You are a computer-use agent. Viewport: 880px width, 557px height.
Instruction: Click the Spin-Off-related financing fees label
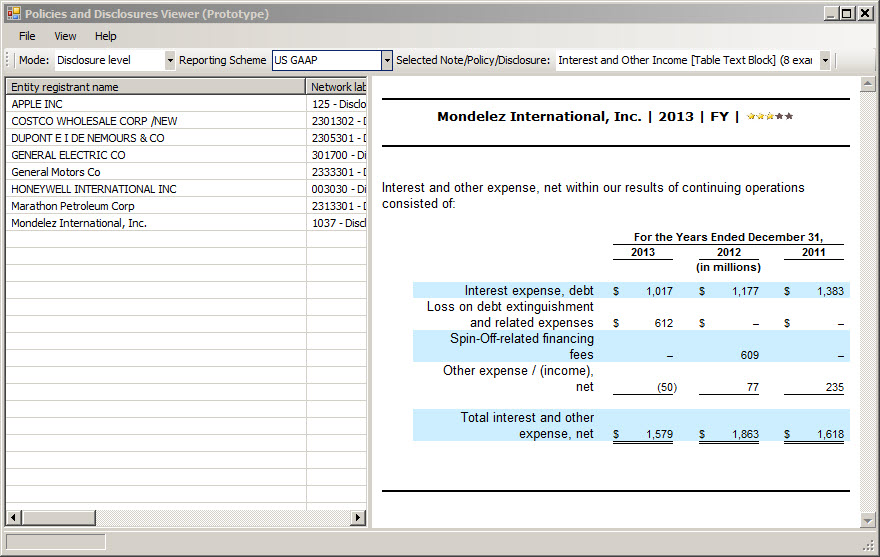[x=522, y=346]
